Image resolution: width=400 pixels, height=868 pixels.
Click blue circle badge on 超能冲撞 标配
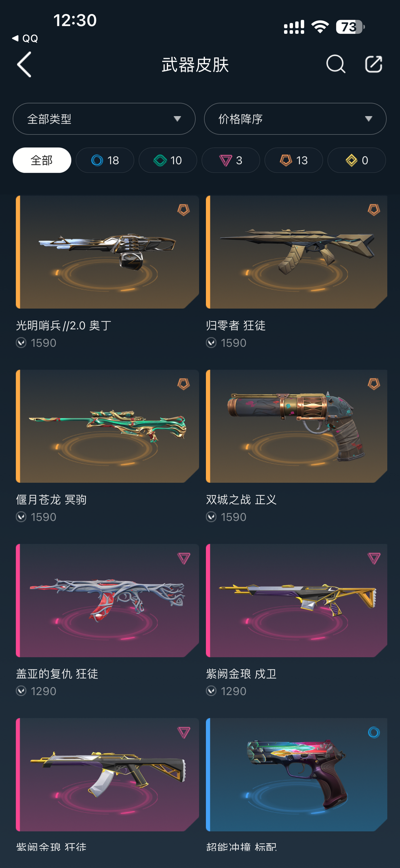coord(374,732)
